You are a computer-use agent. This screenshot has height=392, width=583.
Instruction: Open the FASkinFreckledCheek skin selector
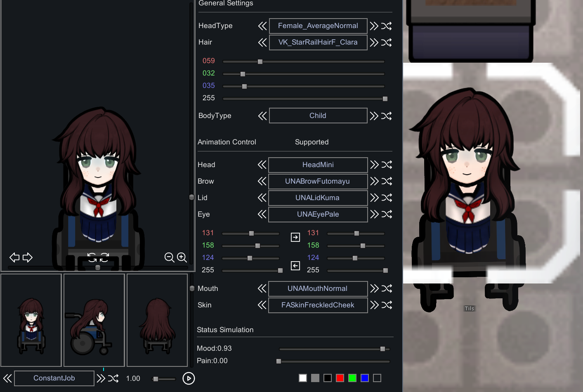pyautogui.click(x=318, y=305)
